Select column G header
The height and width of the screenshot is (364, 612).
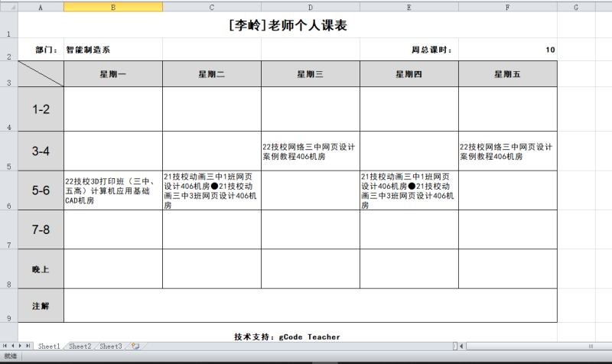tap(575, 7)
